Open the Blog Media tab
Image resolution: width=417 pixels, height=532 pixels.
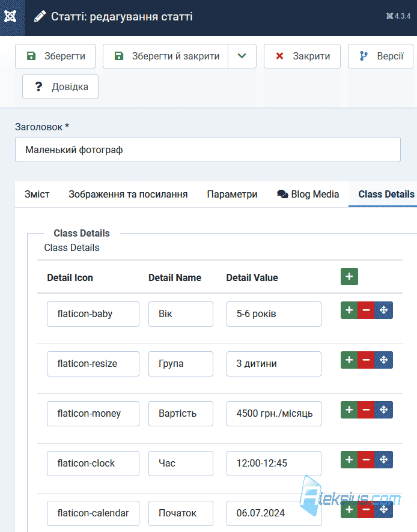pyautogui.click(x=308, y=194)
